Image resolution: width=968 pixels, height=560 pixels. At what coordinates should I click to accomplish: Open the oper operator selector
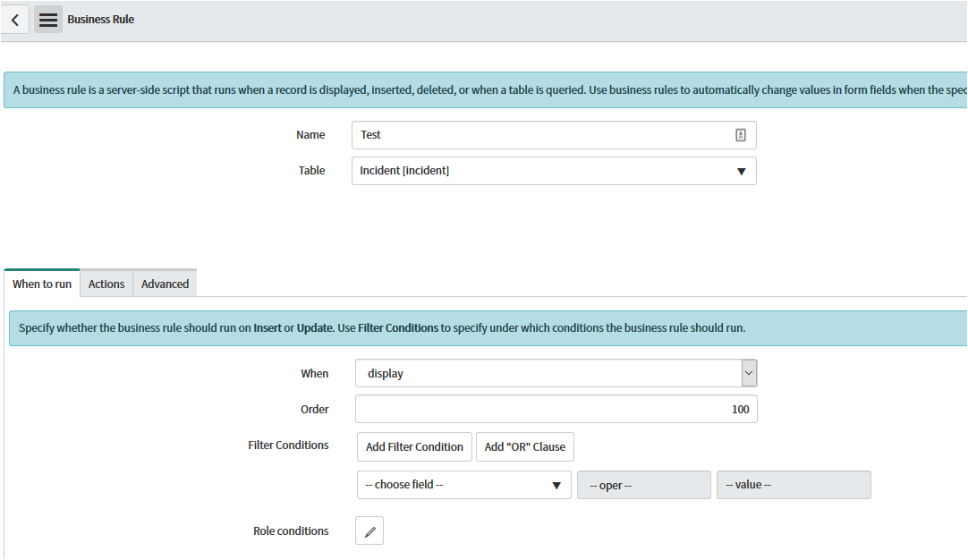click(644, 485)
